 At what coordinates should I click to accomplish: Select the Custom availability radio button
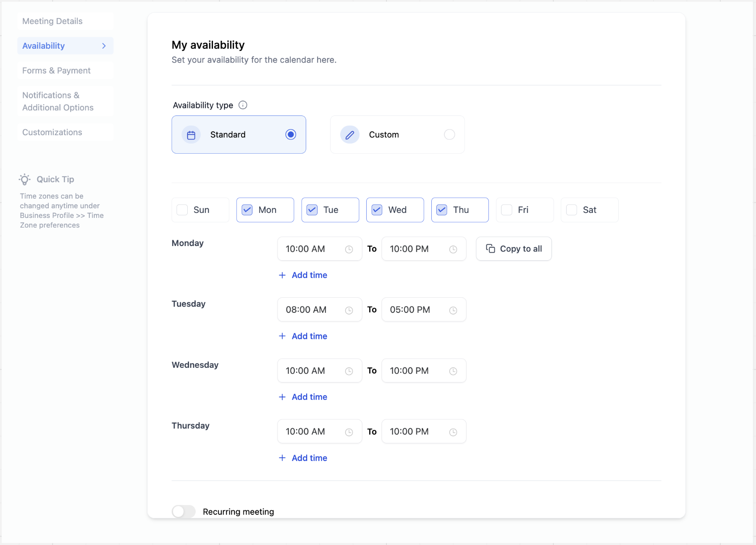(x=449, y=134)
